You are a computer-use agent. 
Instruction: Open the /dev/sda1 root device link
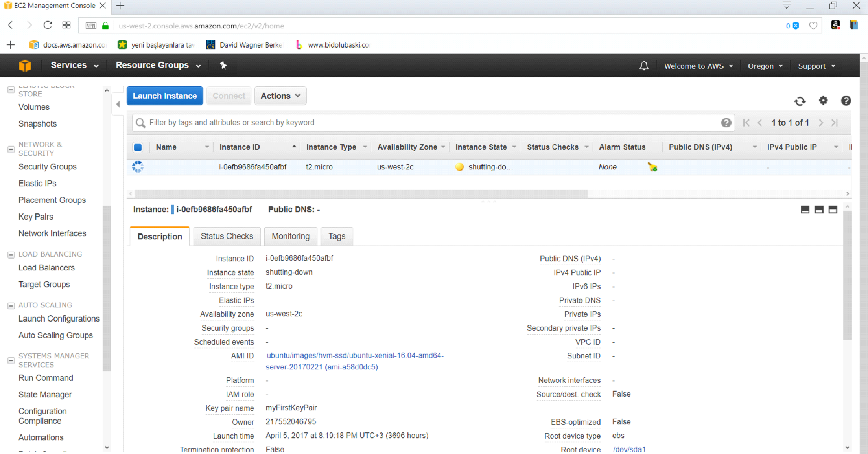(x=629, y=449)
